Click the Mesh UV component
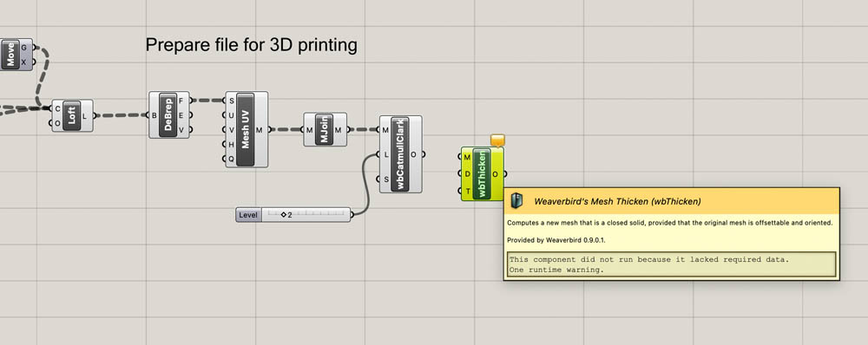868x345 pixels. coord(246,129)
